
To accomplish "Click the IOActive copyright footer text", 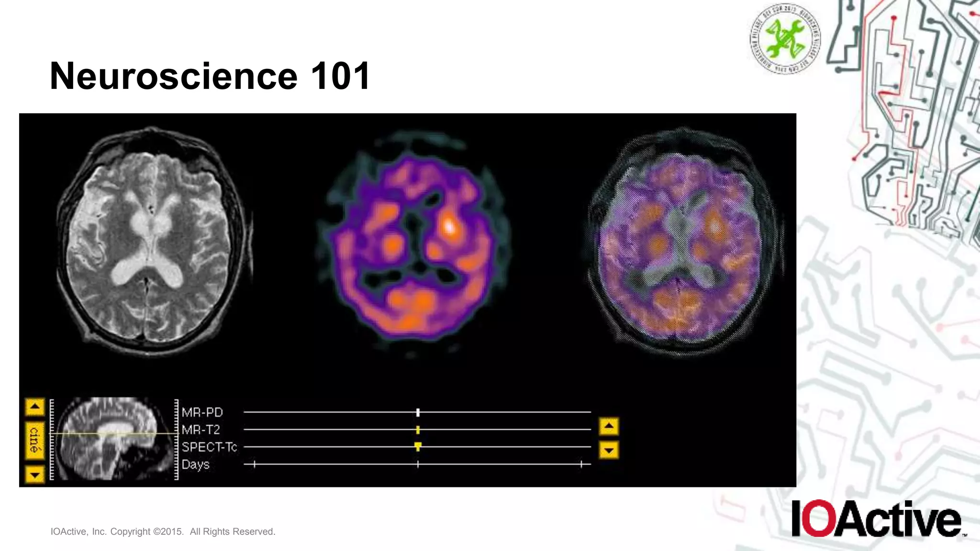I will [163, 531].
